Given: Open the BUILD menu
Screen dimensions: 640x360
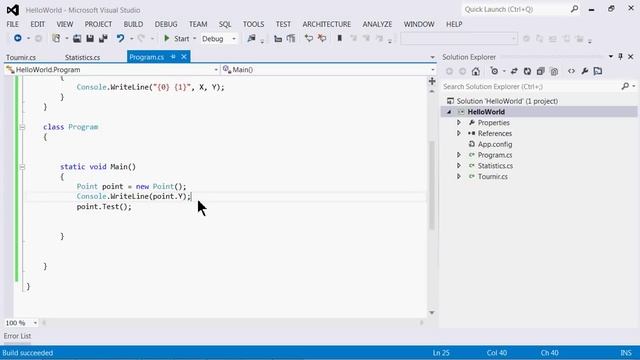Looking at the screenshot, I should click(x=133, y=24).
